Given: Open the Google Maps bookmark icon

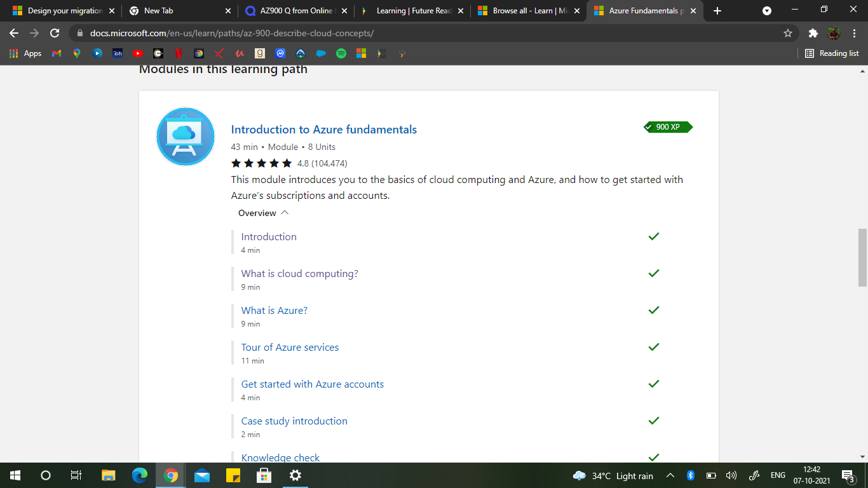Looking at the screenshot, I should pyautogui.click(x=77, y=53).
